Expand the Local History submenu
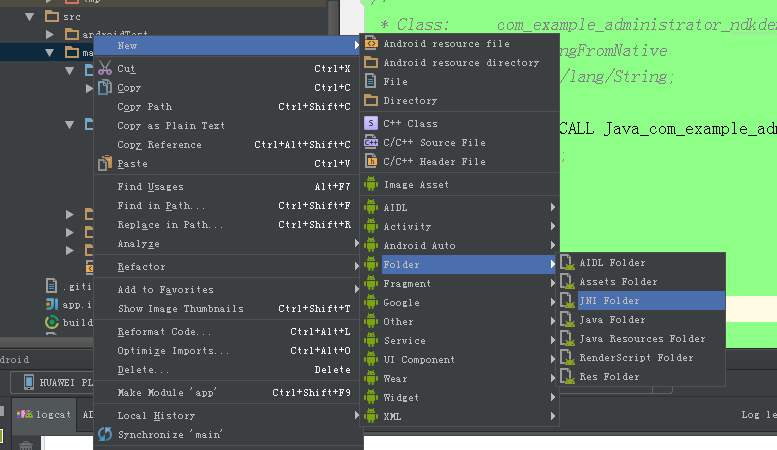This screenshot has height=450, width=777. (x=156, y=415)
